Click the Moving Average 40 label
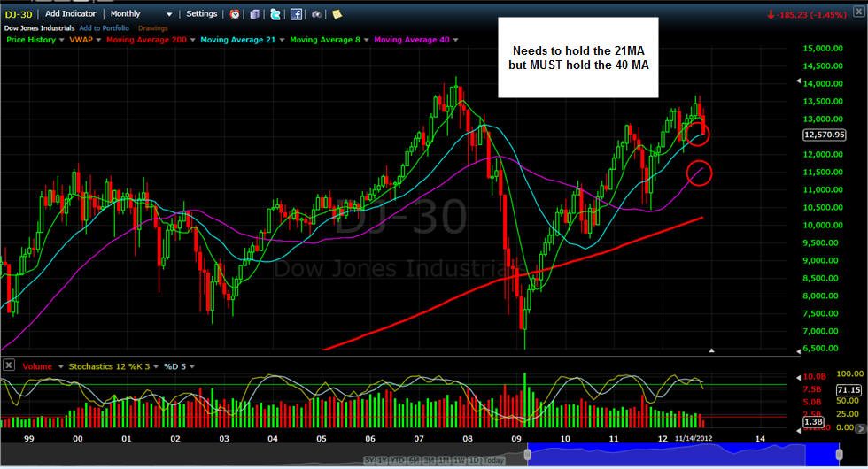The width and height of the screenshot is (868, 469). pos(412,40)
